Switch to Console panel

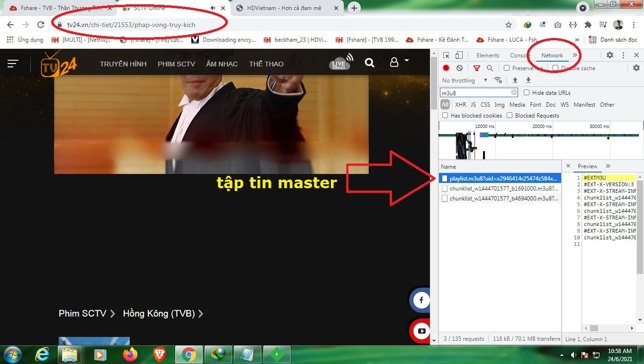point(520,55)
